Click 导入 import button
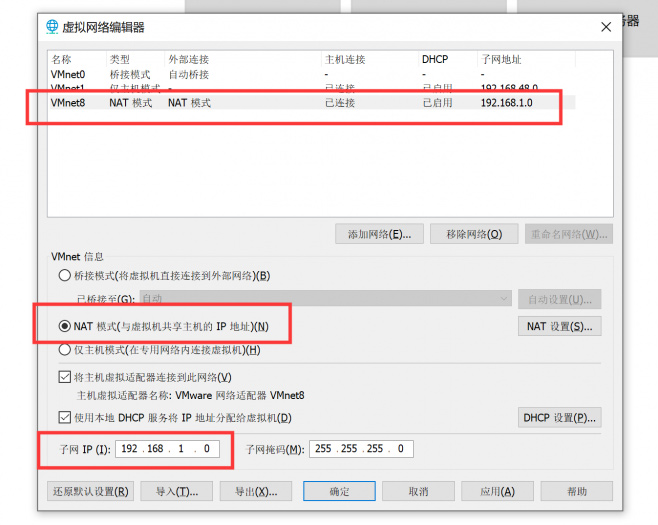The height and width of the screenshot is (525, 658). (x=177, y=491)
